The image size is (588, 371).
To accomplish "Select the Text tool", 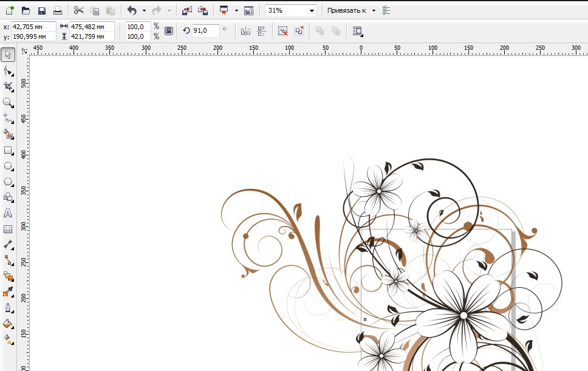I will (8, 213).
